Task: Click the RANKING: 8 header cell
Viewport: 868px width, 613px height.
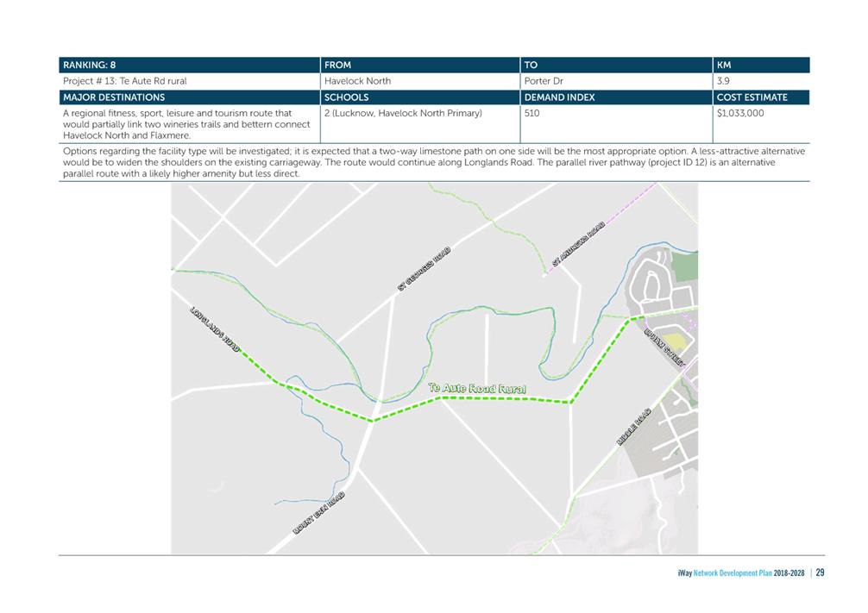Action: click(x=189, y=65)
